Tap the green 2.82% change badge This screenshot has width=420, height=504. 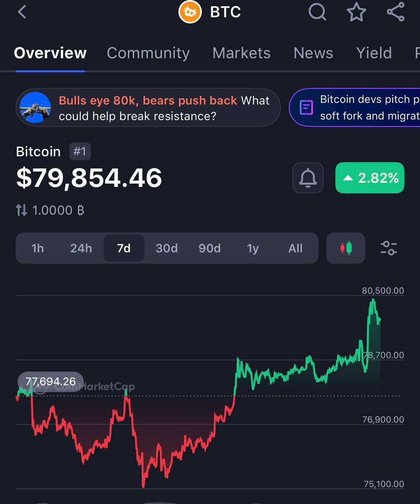coord(370,178)
